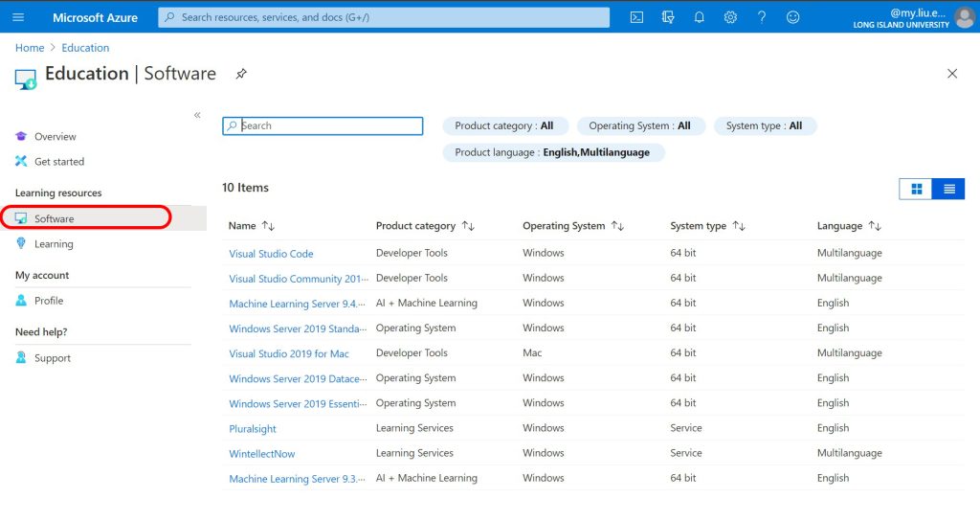Close the Education blade with X
The image size is (980, 521).
(952, 74)
